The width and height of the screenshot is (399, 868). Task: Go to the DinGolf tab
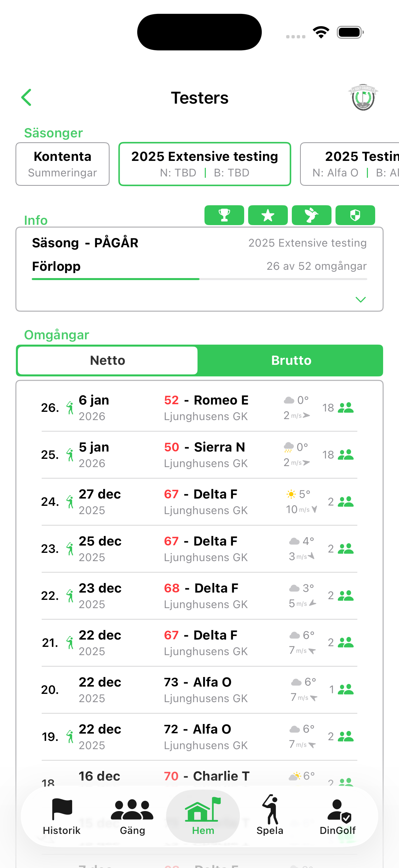point(337,816)
